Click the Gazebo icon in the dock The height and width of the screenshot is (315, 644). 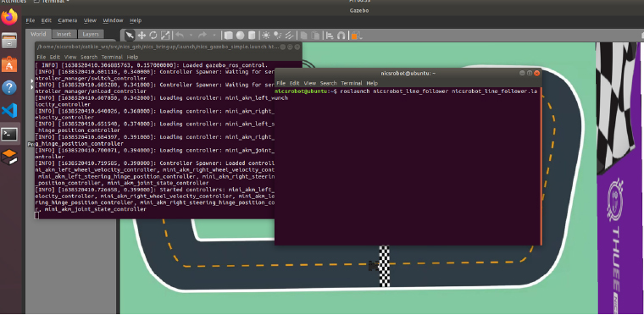9,157
